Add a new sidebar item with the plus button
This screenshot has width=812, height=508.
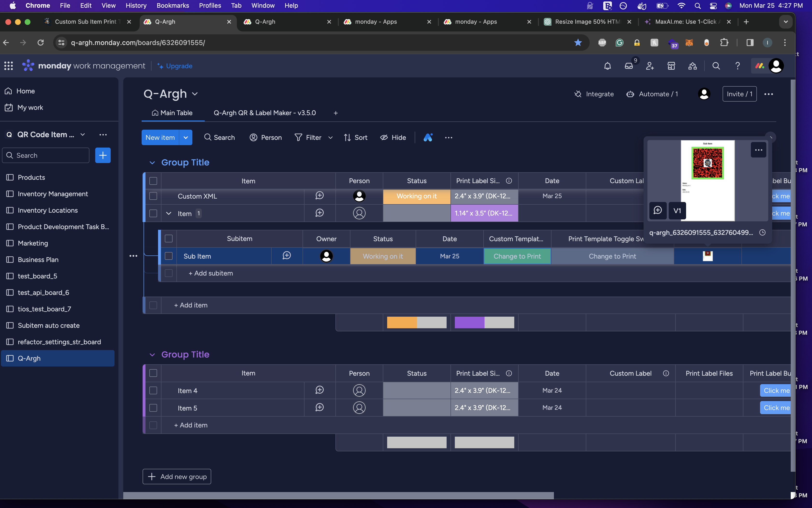[x=103, y=155]
